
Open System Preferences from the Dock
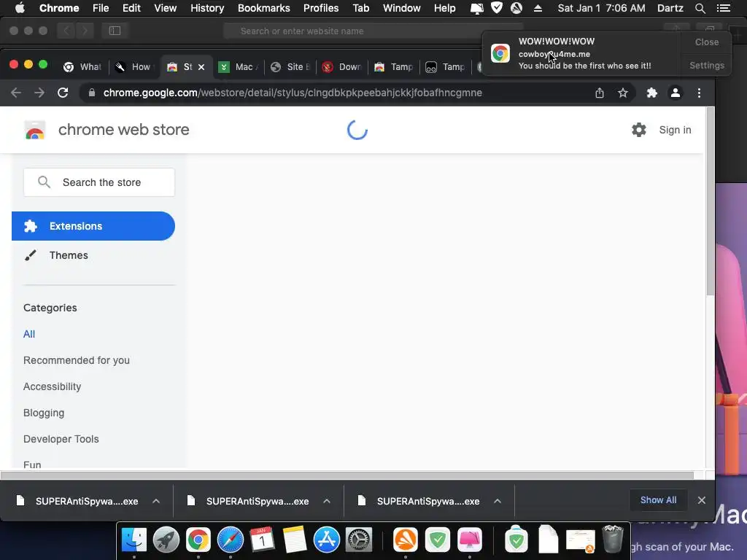click(x=358, y=540)
